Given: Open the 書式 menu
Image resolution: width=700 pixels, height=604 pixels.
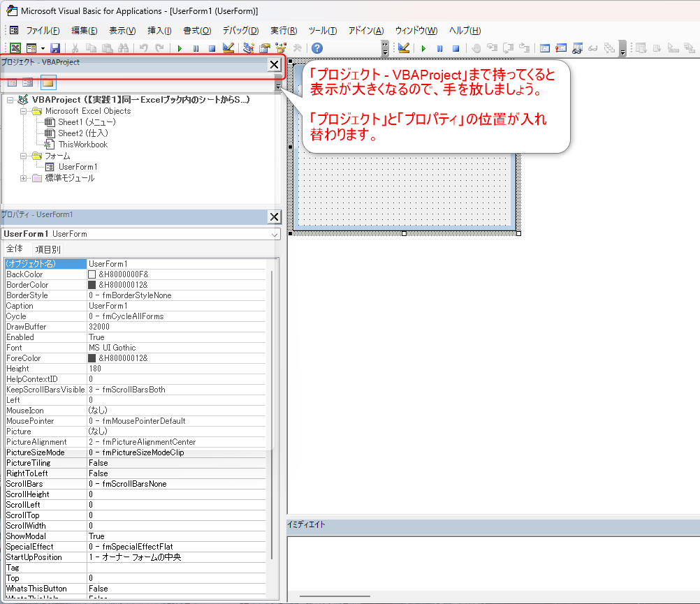Looking at the screenshot, I should click(x=197, y=30).
